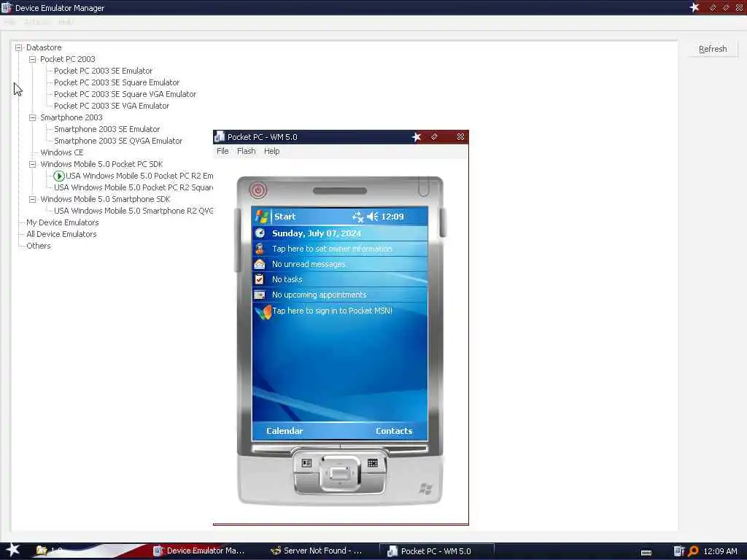Click the red power button on the emulated device
Image resolution: width=747 pixels, height=560 pixels.
[258, 190]
